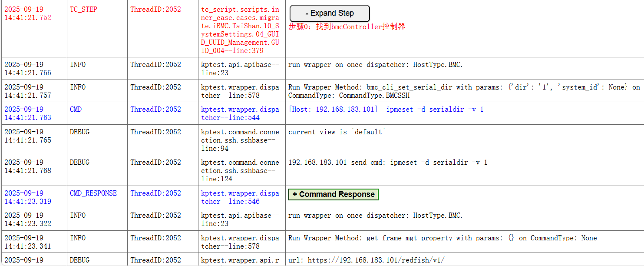Expand the Command Response section
This screenshot has height=266, width=644.
pyautogui.click(x=333, y=194)
